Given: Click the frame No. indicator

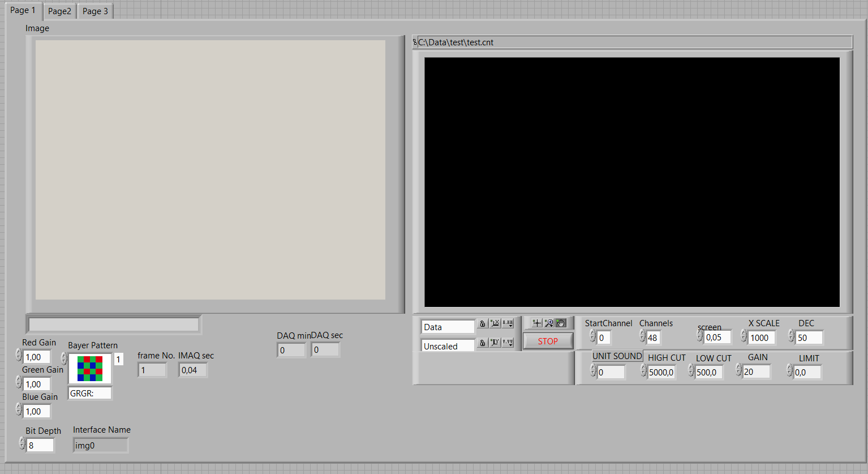Looking at the screenshot, I should 152,370.
